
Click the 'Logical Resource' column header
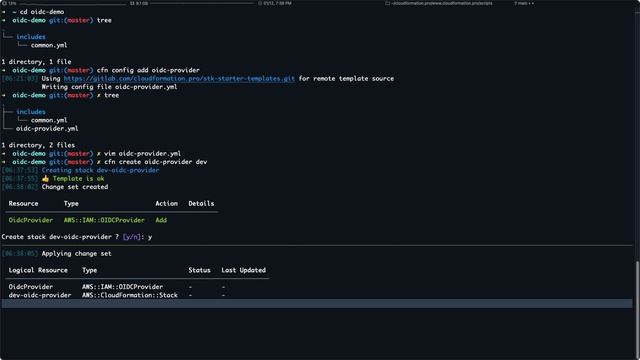38,270
